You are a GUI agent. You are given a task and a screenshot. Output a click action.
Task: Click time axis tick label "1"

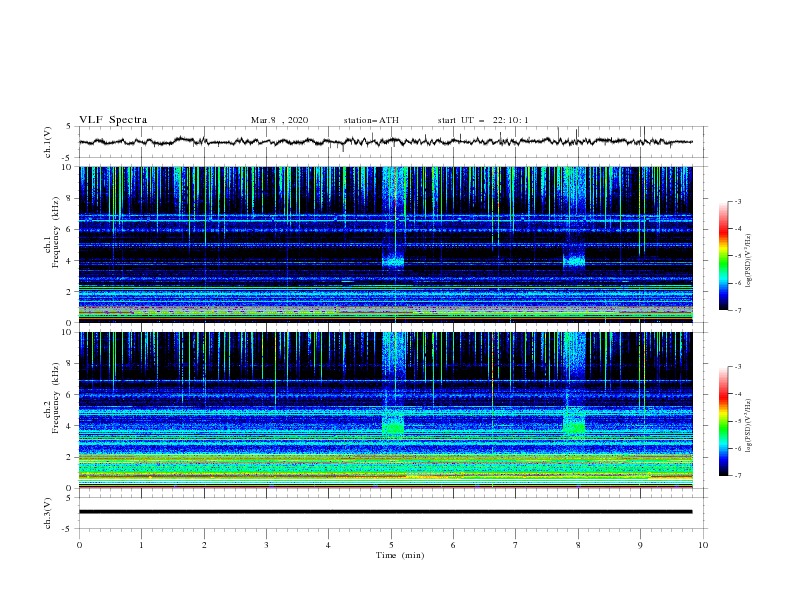click(141, 545)
